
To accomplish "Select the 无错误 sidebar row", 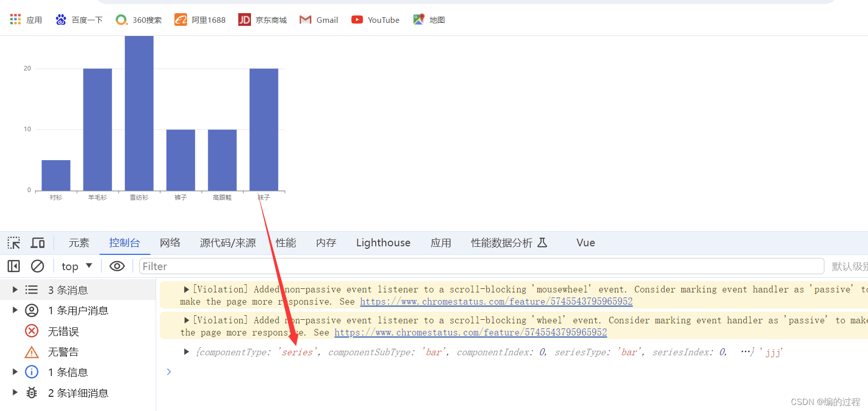I will pyautogui.click(x=78, y=331).
